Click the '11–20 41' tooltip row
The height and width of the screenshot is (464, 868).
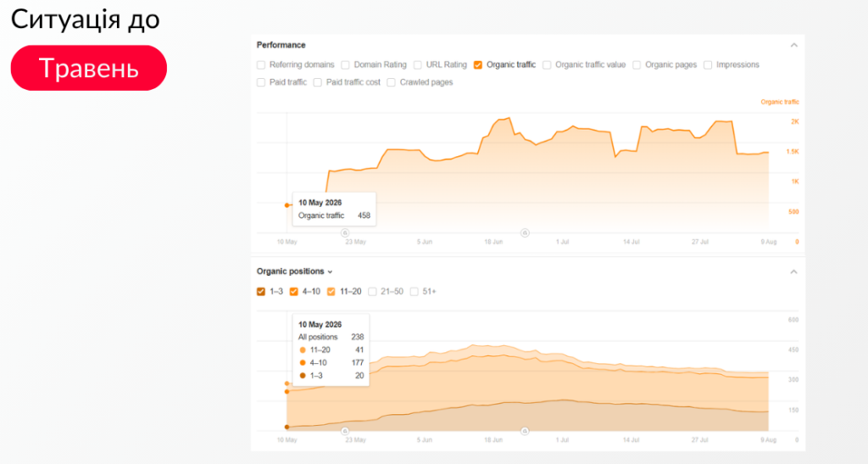coord(331,350)
